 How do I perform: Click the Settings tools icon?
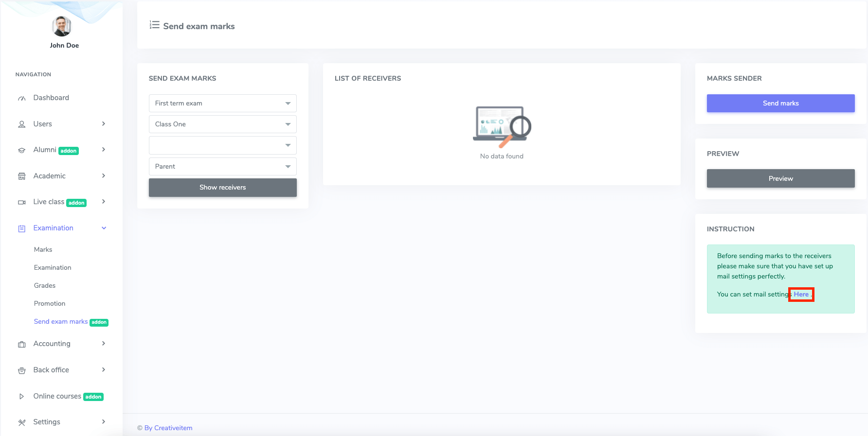tap(22, 422)
